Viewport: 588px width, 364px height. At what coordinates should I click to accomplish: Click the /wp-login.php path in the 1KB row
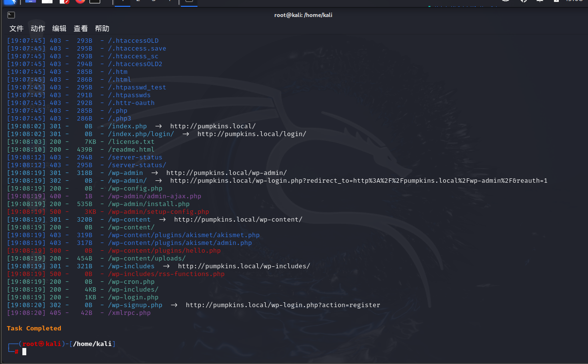coord(133,297)
